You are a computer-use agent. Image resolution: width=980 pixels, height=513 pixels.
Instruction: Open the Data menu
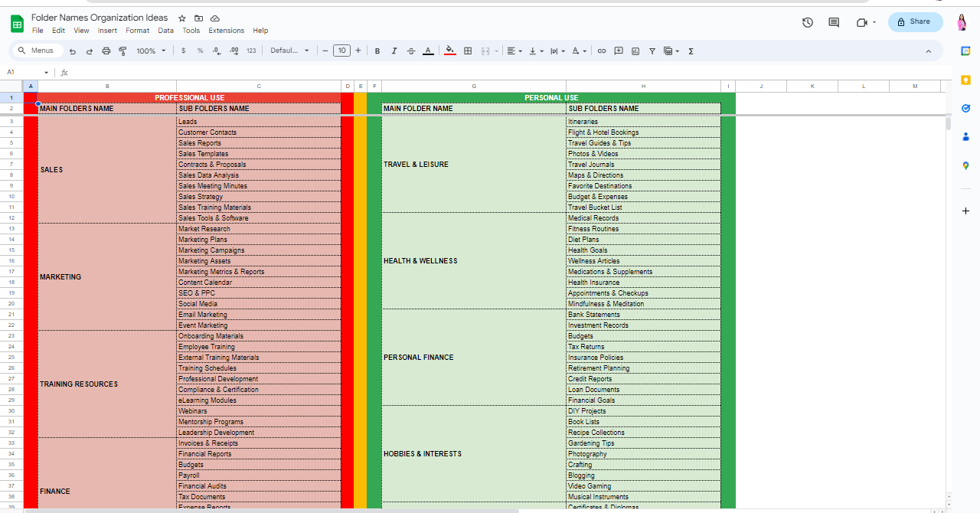[x=165, y=31]
